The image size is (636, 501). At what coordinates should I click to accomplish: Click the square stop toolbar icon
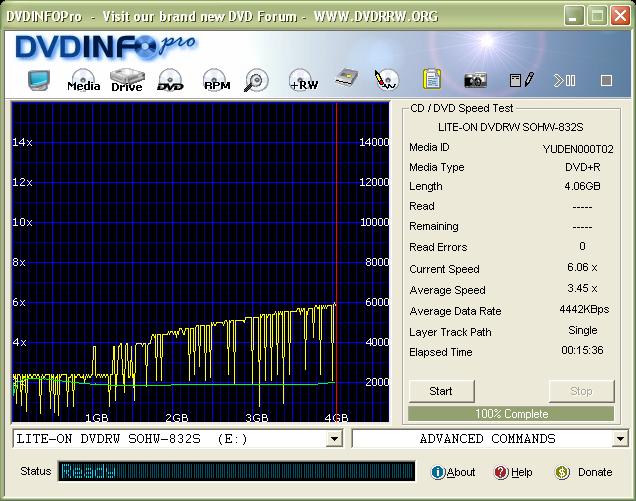(x=606, y=80)
